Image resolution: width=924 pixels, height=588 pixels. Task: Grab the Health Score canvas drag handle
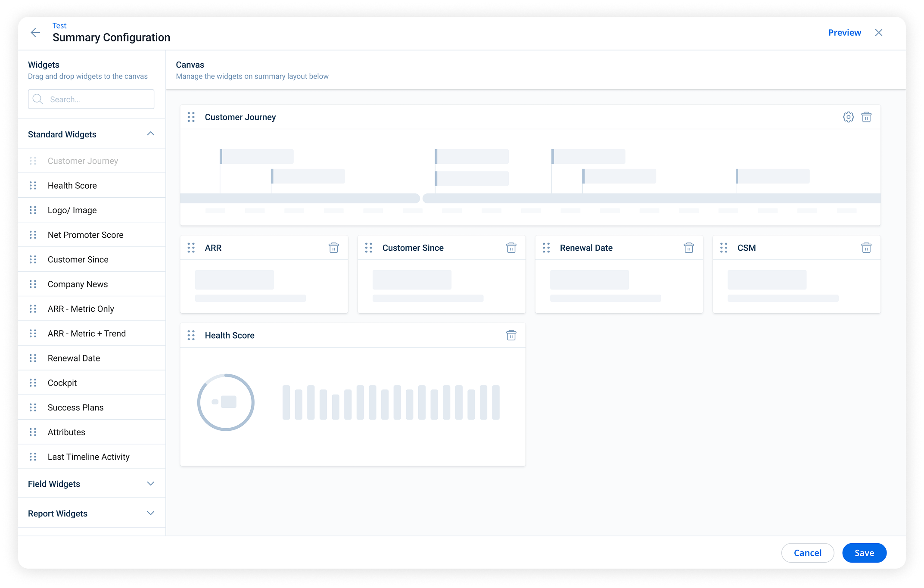coord(191,335)
